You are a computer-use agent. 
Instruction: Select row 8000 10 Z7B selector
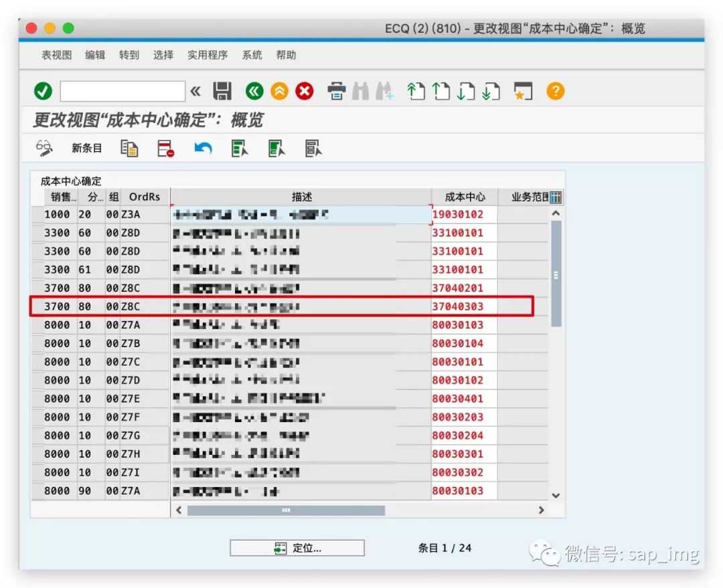coord(37,343)
